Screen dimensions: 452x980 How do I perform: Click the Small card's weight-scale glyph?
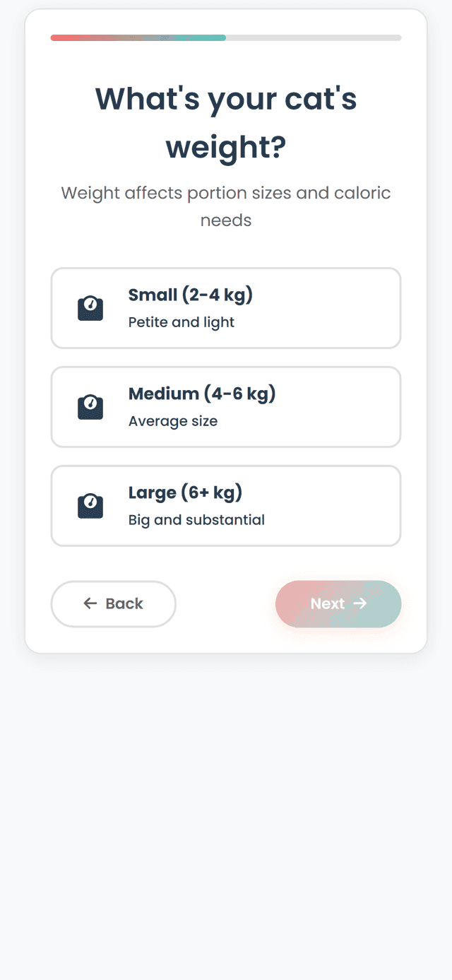90,308
